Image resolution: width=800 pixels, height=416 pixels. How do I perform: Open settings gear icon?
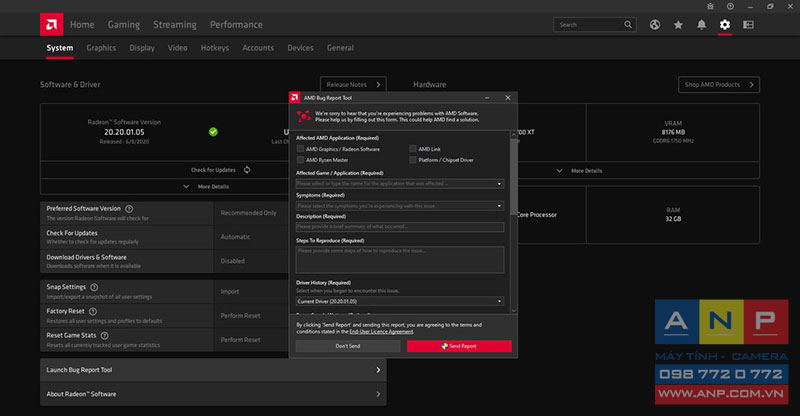[725, 25]
